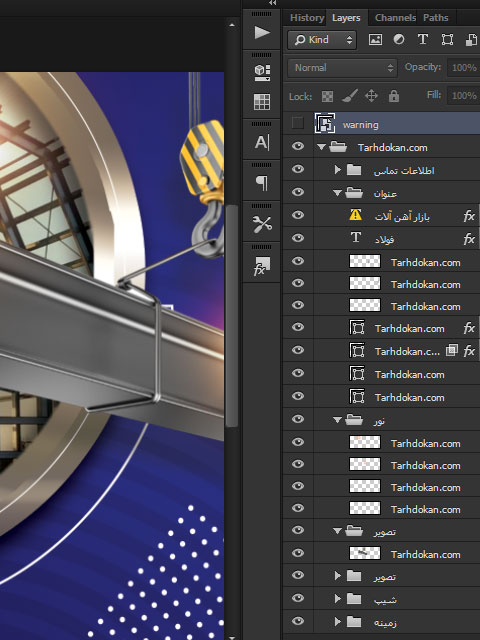Click the Opacity value field
Viewport: 480px width, 640px height.
click(x=464, y=68)
